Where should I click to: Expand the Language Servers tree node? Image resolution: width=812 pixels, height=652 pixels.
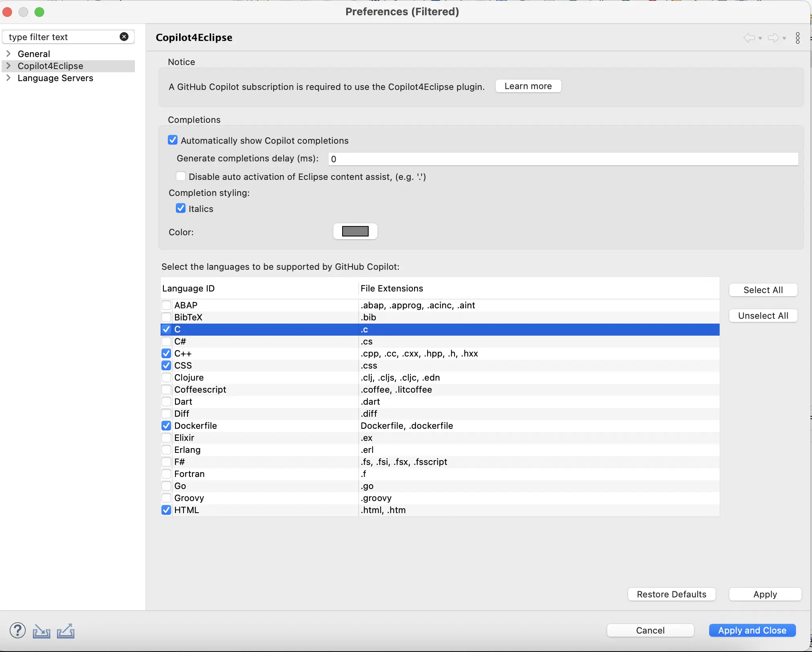pos(8,78)
